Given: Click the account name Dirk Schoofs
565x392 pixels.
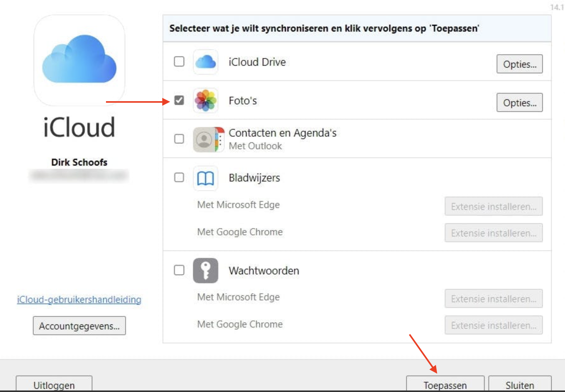Looking at the screenshot, I should coord(79,162).
